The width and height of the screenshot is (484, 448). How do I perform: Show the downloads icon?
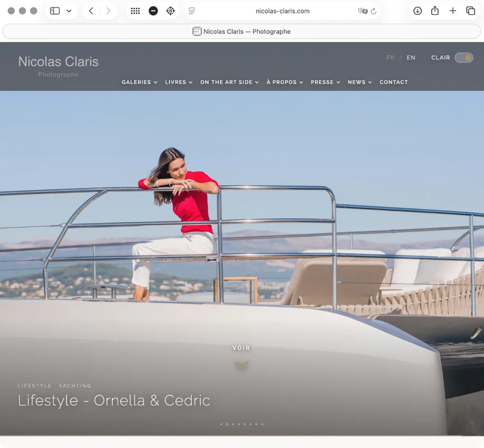pyautogui.click(x=417, y=11)
